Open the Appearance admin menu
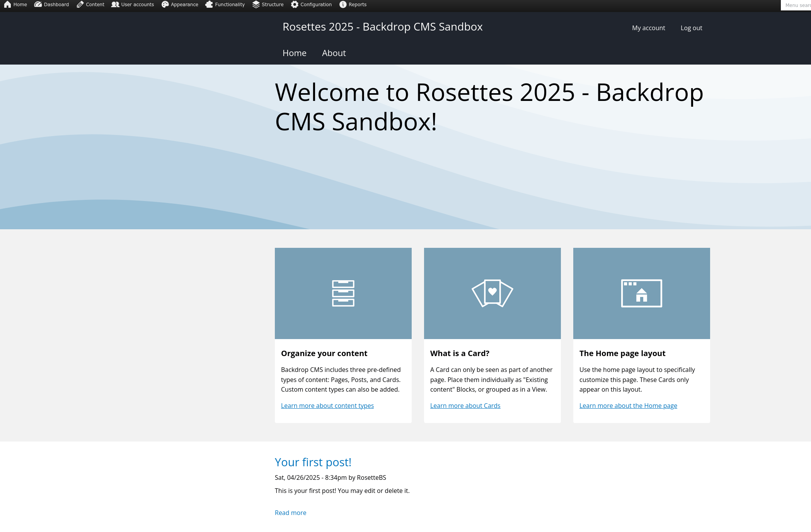 click(180, 5)
